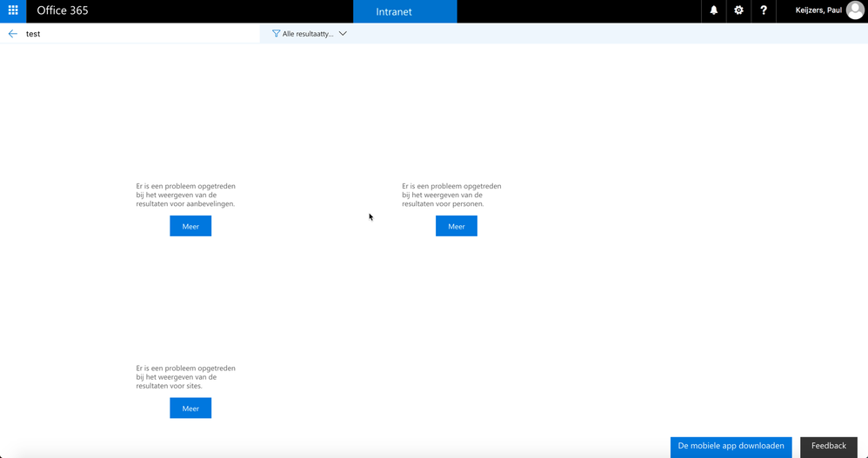Click the aanbevelingen error message text
The width and height of the screenshot is (868, 458).
click(186, 196)
